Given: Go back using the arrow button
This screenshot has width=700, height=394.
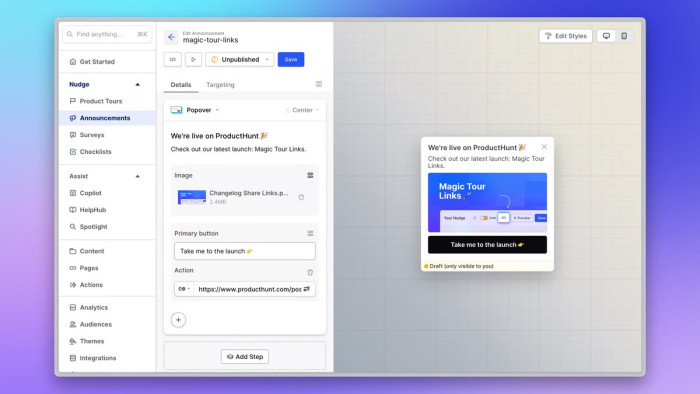Looking at the screenshot, I should (171, 37).
